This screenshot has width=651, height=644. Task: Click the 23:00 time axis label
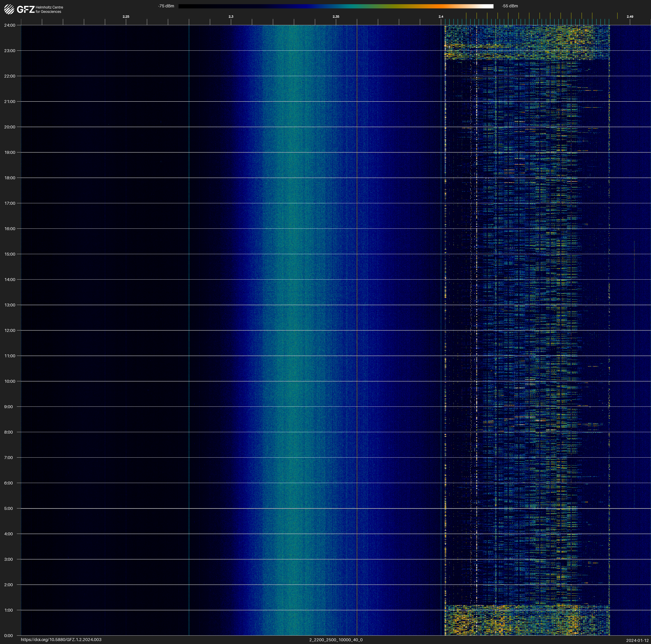[x=10, y=51]
